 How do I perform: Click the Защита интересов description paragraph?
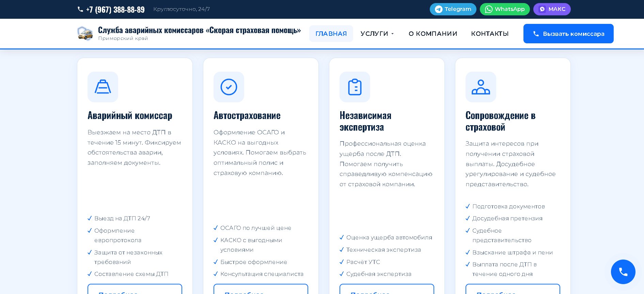(x=511, y=164)
